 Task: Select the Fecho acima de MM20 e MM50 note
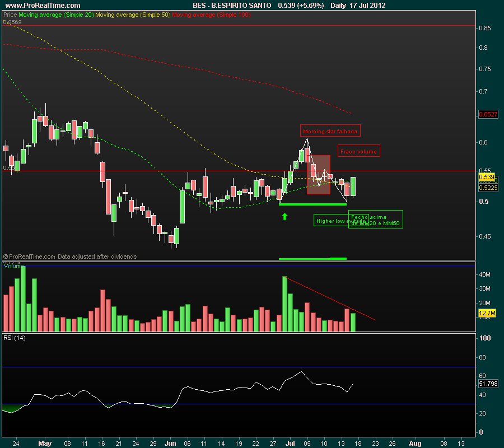tap(375, 220)
